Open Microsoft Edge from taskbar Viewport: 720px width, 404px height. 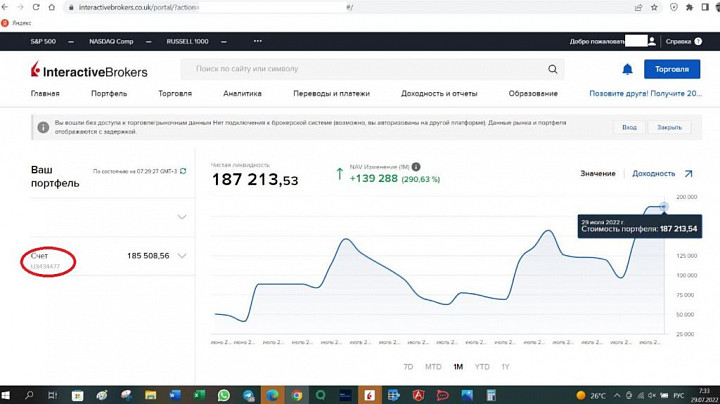coord(272,395)
